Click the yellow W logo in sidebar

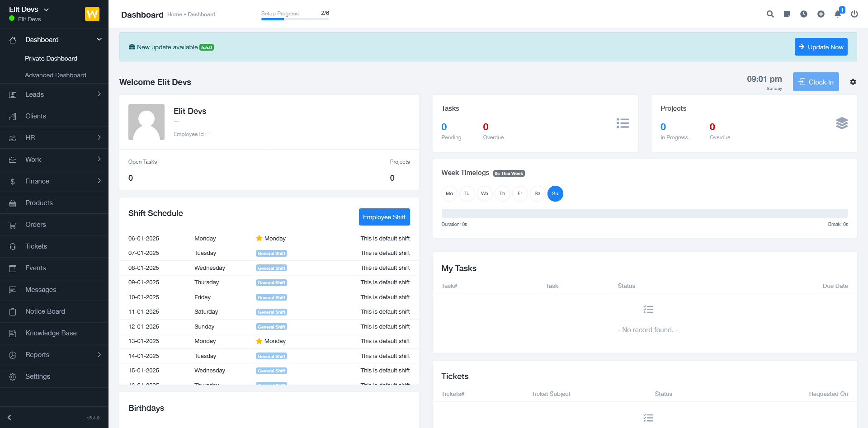(92, 14)
